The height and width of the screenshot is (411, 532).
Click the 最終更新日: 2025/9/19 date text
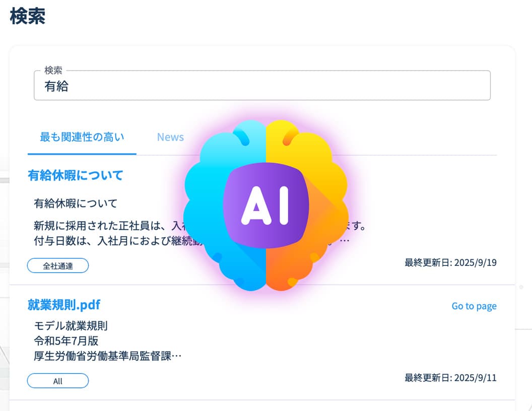(x=450, y=262)
